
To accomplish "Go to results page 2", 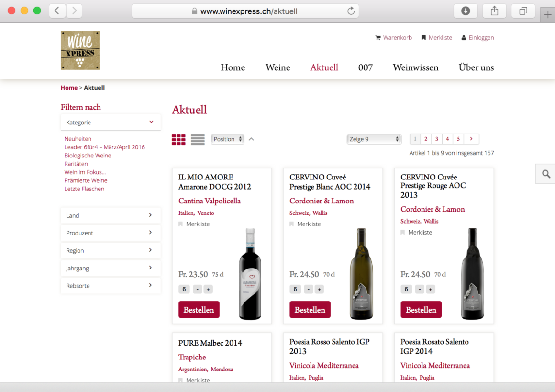I will 426,139.
